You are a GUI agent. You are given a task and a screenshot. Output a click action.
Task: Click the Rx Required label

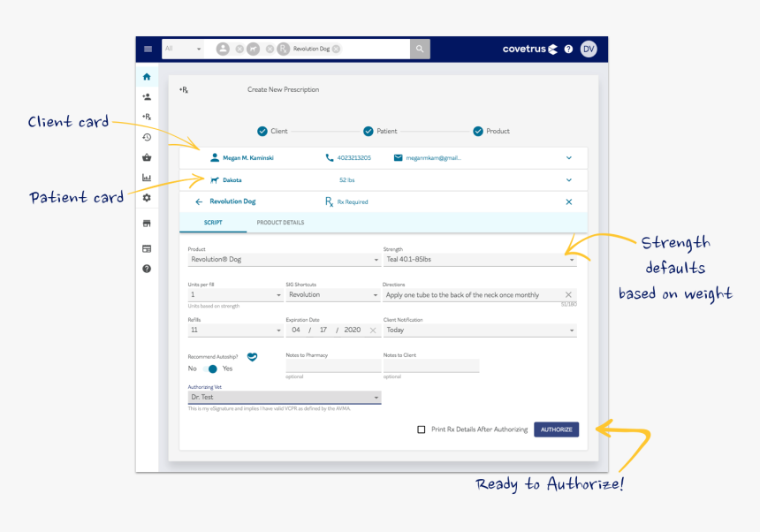tap(353, 202)
